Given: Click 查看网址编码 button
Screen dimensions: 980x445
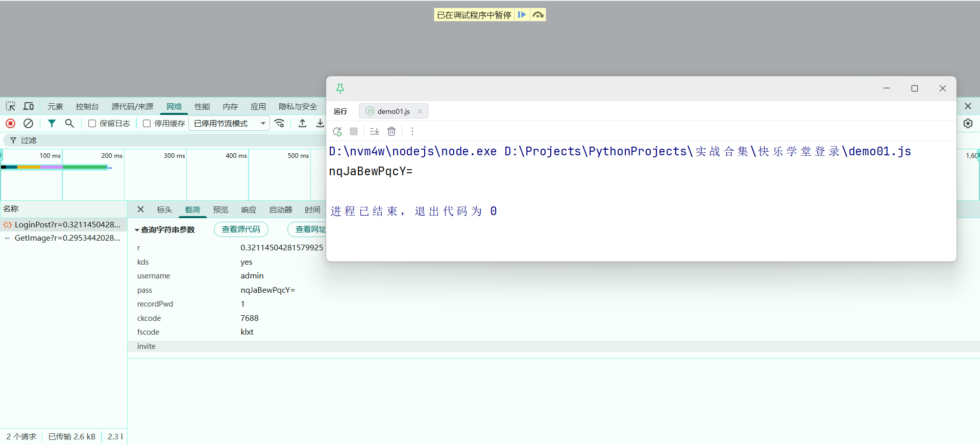Looking at the screenshot, I should pyautogui.click(x=307, y=229).
